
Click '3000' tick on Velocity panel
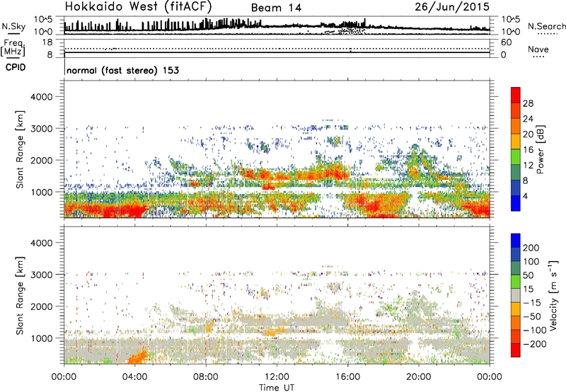(x=41, y=275)
